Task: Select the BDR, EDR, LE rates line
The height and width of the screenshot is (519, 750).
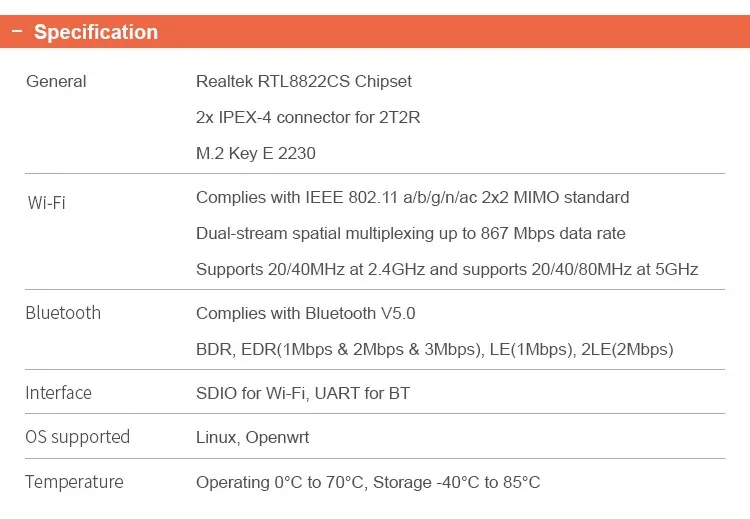Action: 435,349
